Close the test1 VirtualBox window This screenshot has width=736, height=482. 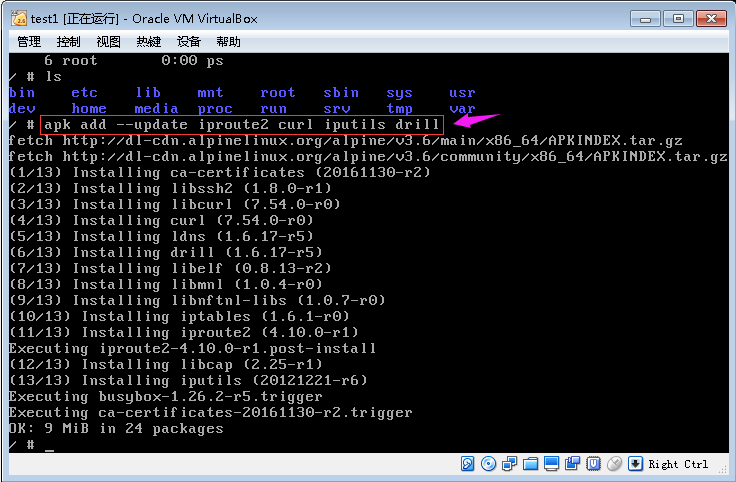[712, 19]
